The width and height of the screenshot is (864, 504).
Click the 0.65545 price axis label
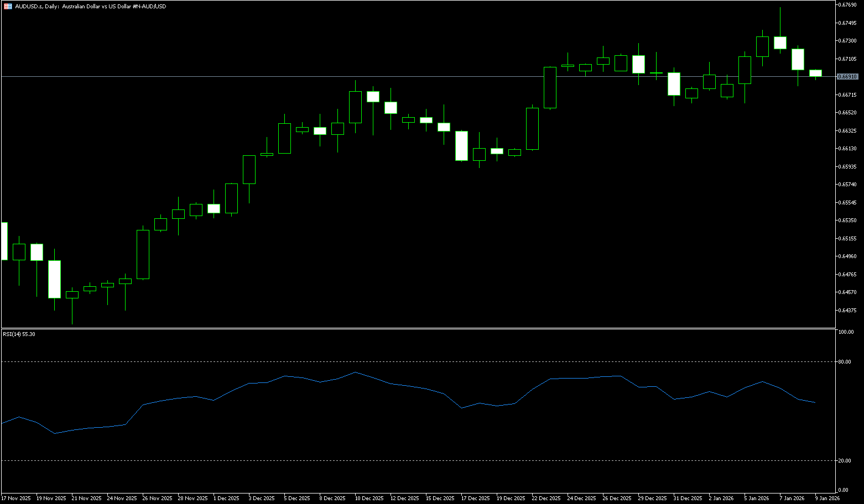pyautogui.click(x=847, y=202)
